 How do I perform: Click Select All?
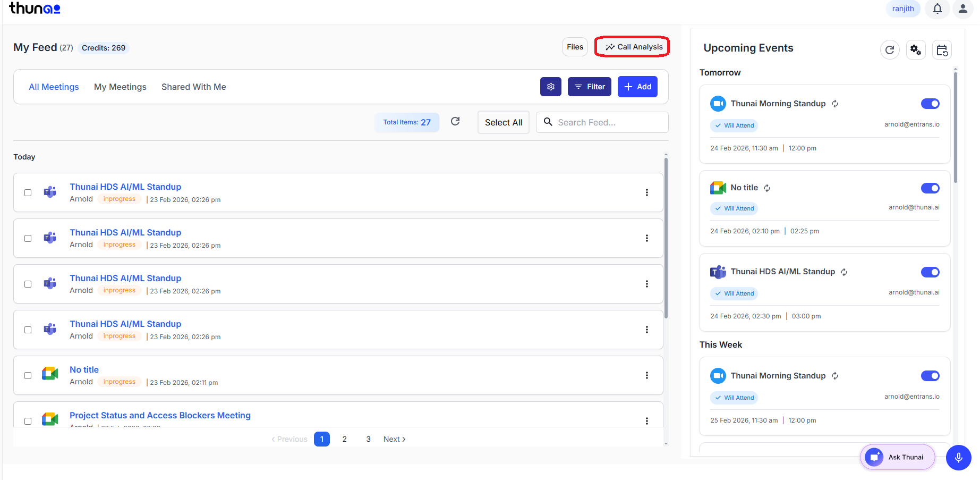coord(504,122)
